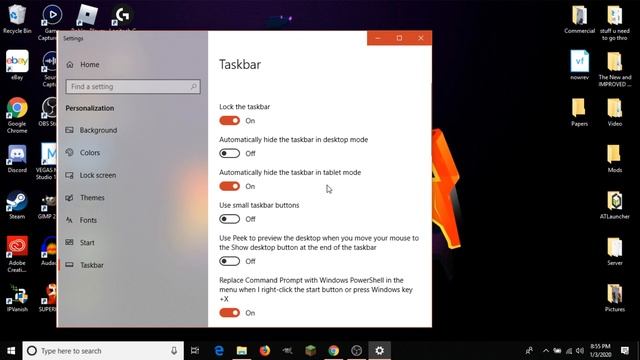The width and height of the screenshot is (640, 360).
Task: Open Themes settings page
Action: (x=85, y=198)
